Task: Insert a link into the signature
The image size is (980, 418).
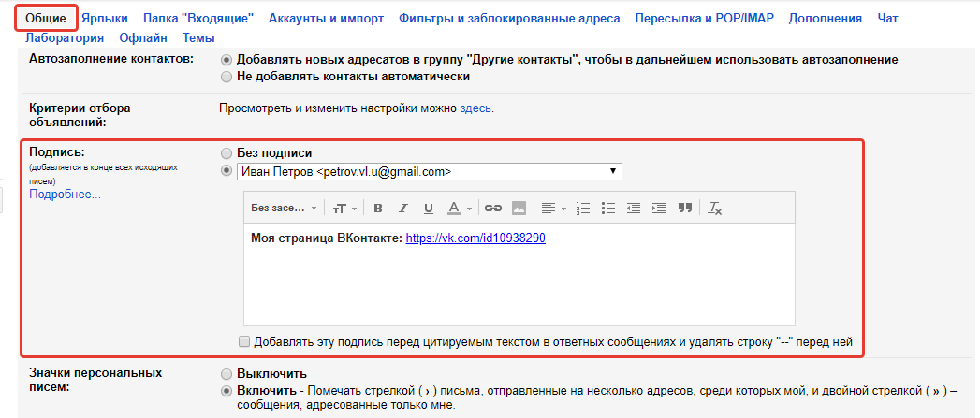Action: [492, 208]
